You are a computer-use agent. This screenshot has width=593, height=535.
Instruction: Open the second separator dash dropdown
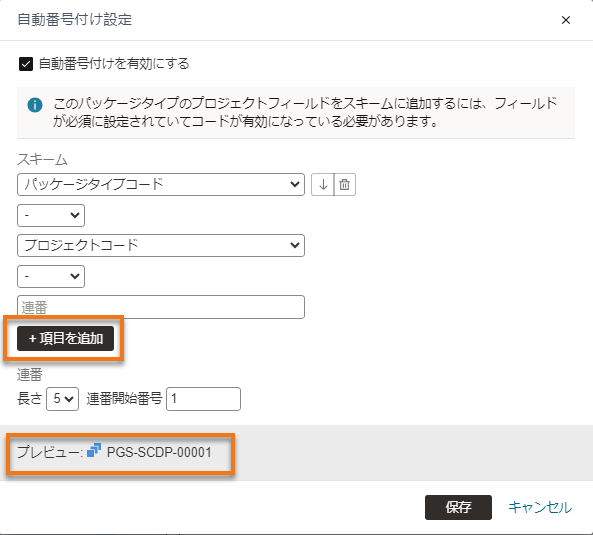51,276
